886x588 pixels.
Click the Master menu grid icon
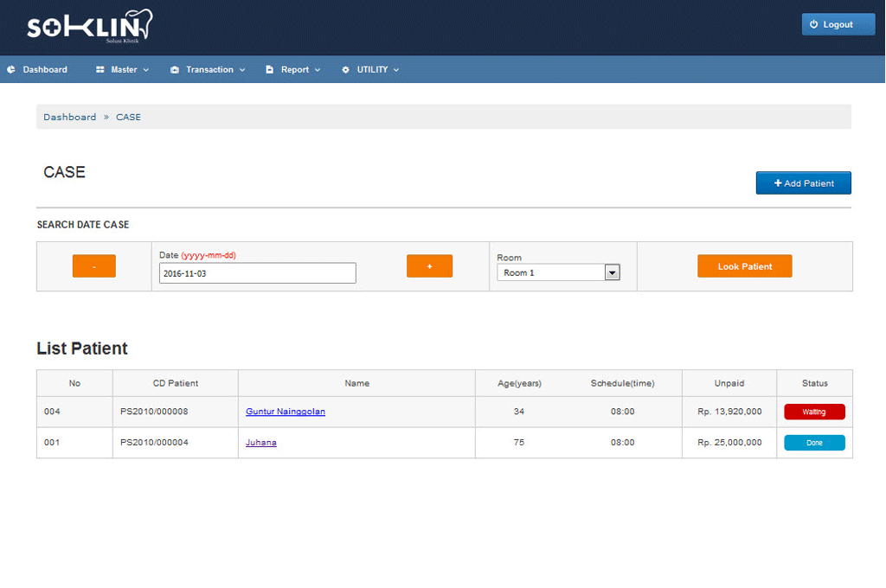pos(100,70)
